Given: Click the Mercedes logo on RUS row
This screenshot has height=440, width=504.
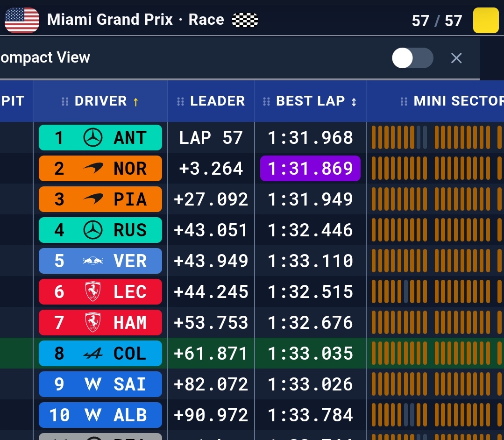Looking at the screenshot, I should coord(93,230).
